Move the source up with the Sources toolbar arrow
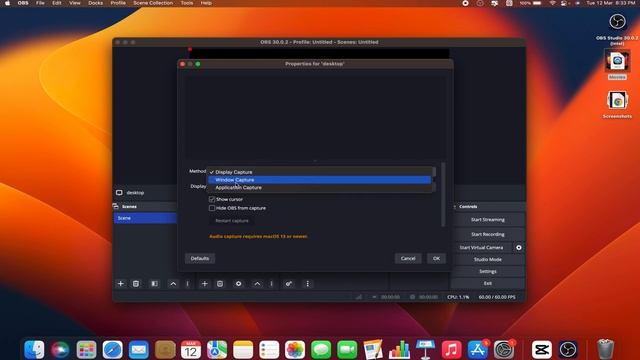Viewport: 640px width, 360px height. 257,284
